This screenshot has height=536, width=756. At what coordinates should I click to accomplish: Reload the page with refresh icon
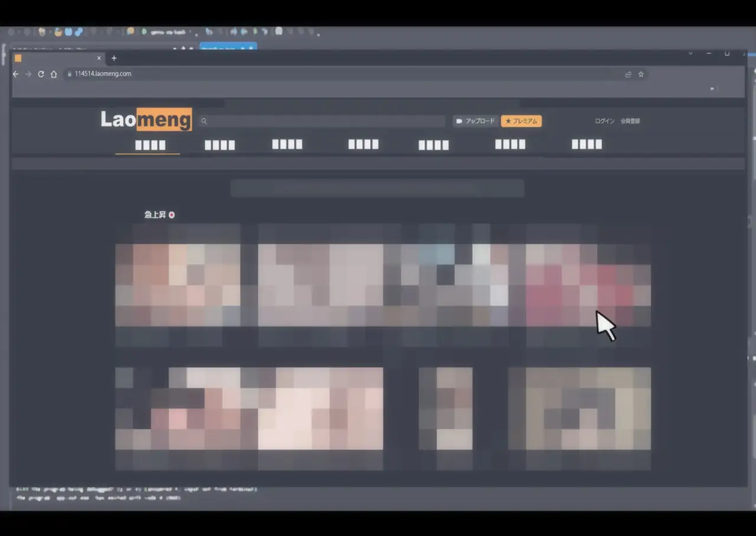click(41, 74)
